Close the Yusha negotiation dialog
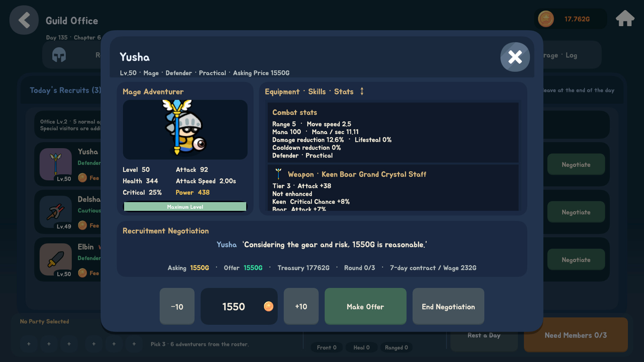This screenshot has height=362, width=644. pyautogui.click(x=515, y=57)
